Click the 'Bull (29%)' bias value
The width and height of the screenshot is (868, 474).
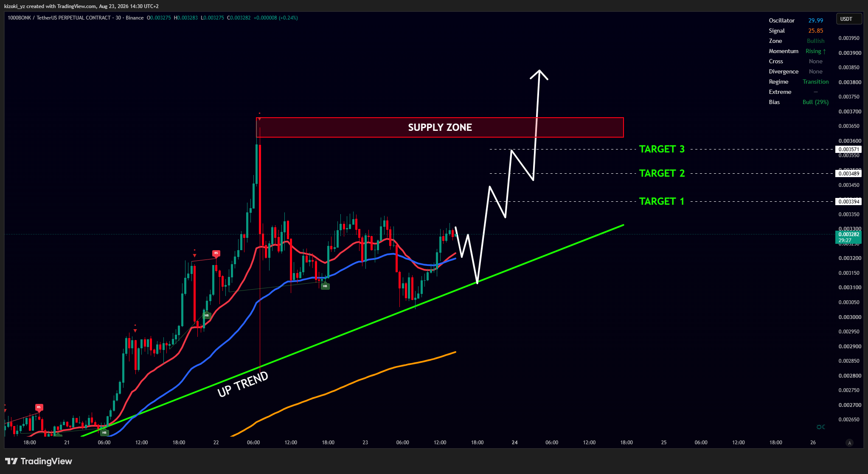[x=816, y=102]
